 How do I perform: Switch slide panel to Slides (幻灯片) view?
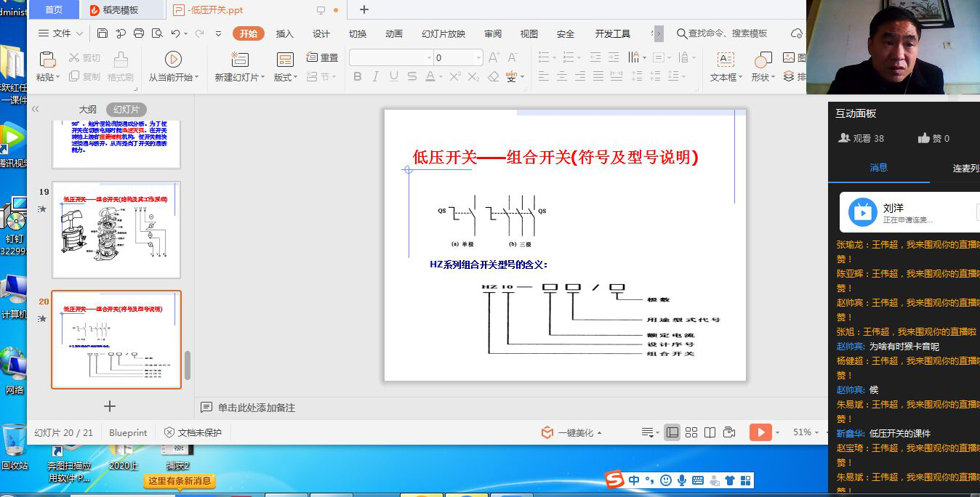pyautogui.click(x=126, y=110)
